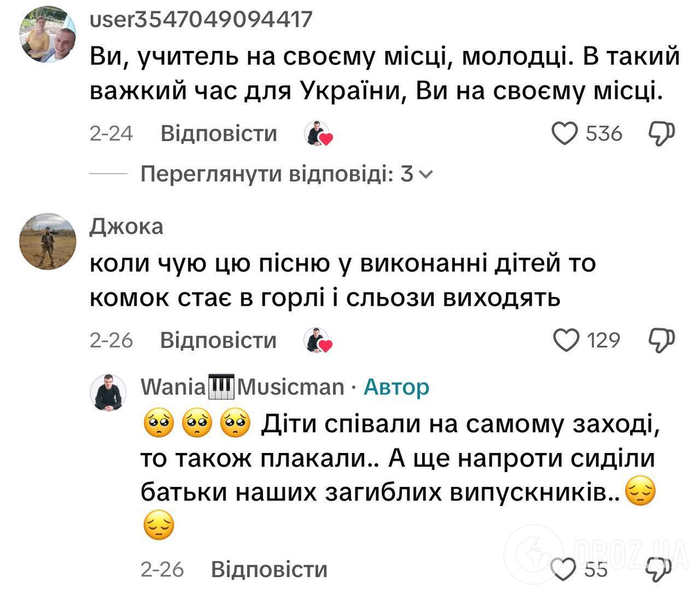Select the username 'Джока'

point(126,226)
